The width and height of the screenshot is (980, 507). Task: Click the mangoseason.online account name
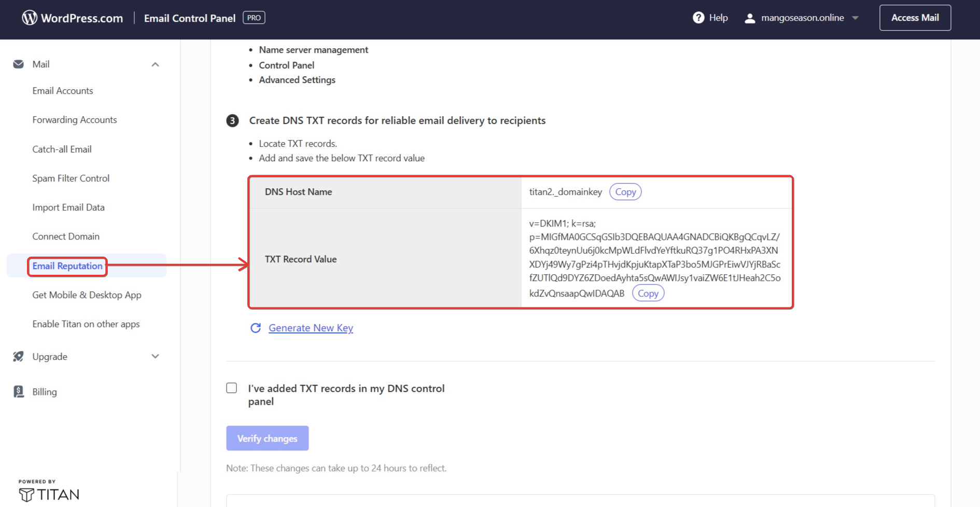point(802,18)
